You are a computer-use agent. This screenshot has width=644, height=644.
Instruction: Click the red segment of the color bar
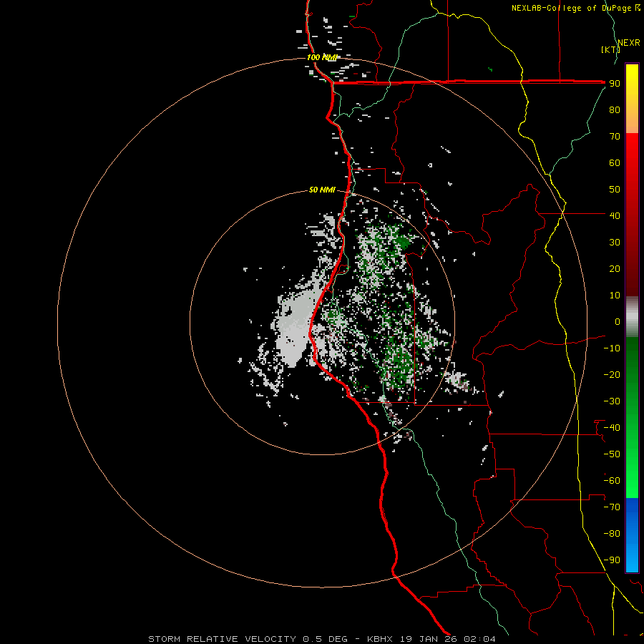pos(632,215)
